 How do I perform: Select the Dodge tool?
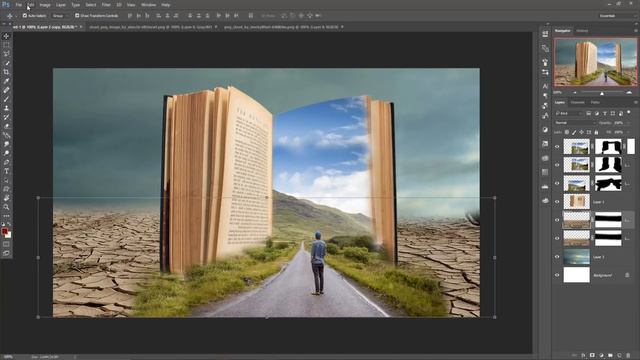click(6, 153)
